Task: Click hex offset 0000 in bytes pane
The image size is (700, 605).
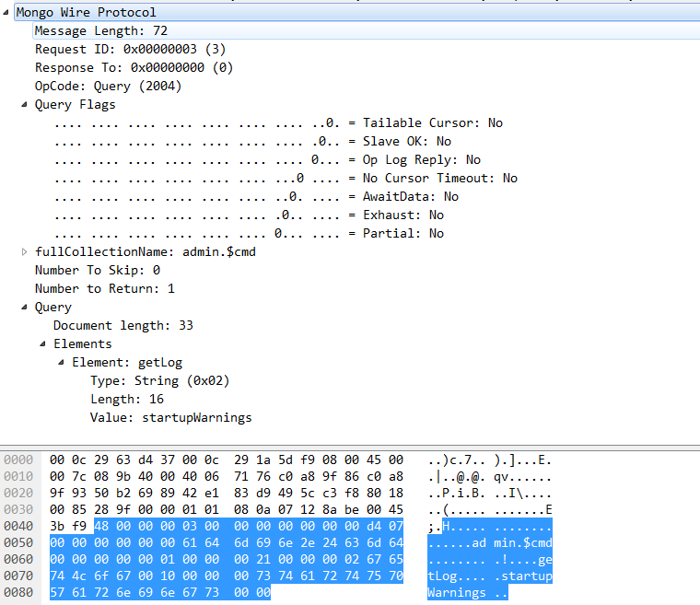Action: [x=18, y=460]
